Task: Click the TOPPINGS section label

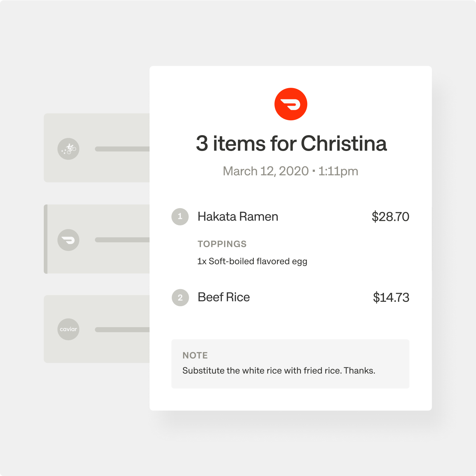Action: coord(222,244)
